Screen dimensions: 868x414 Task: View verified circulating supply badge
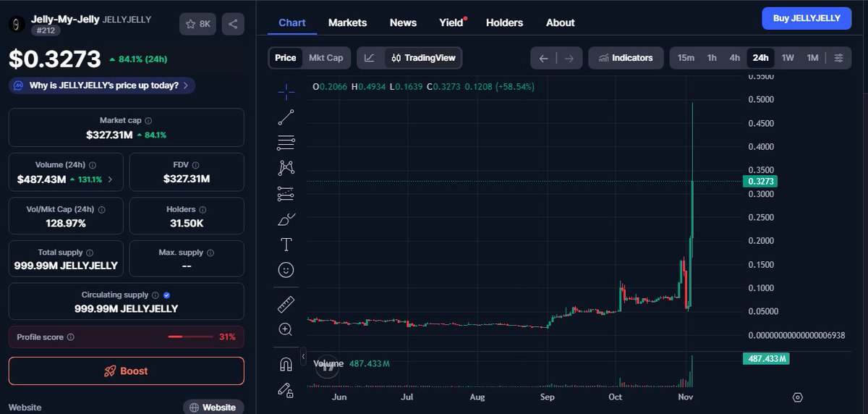click(x=166, y=295)
